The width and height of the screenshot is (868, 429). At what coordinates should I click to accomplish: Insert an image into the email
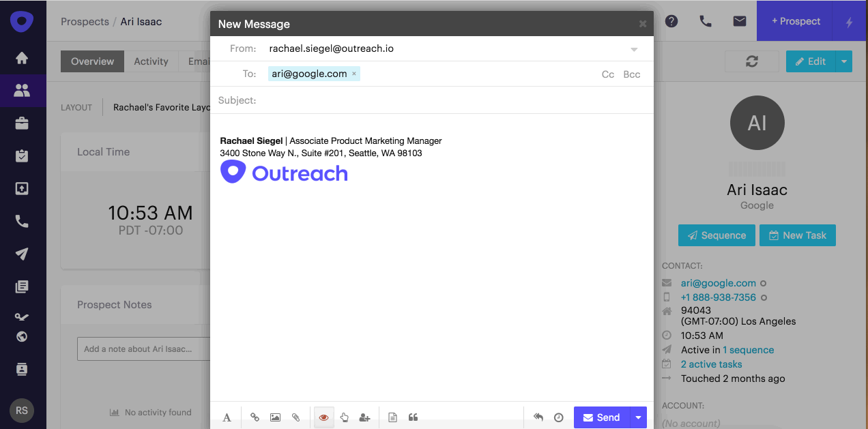(275, 417)
